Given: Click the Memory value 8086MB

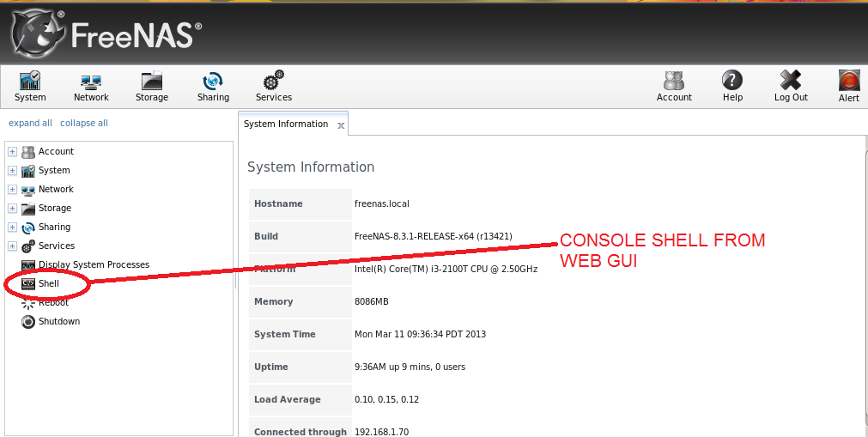Looking at the screenshot, I should (x=372, y=301).
